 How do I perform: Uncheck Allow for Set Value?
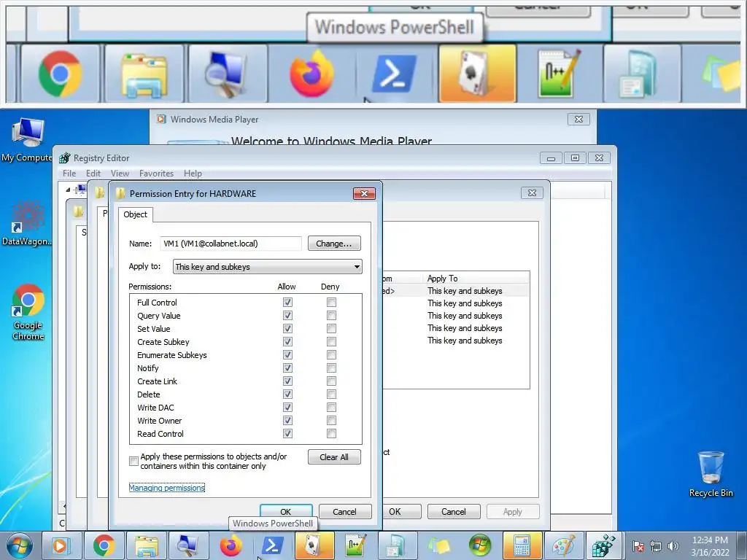[287, 329]
